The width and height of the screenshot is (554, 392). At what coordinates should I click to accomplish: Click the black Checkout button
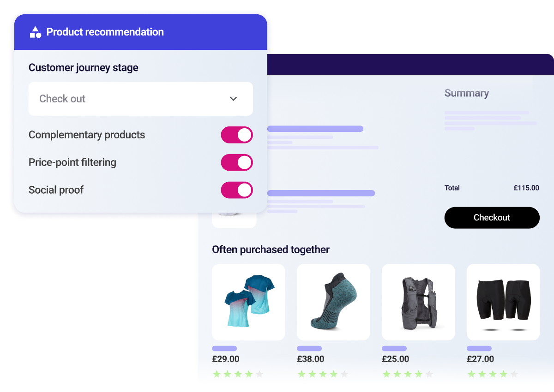[492, 218]
